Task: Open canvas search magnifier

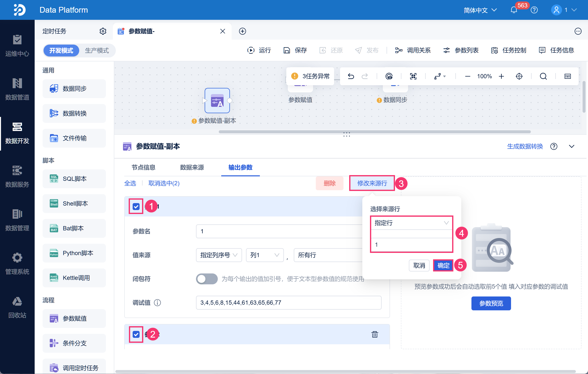Action: [543, 76]
